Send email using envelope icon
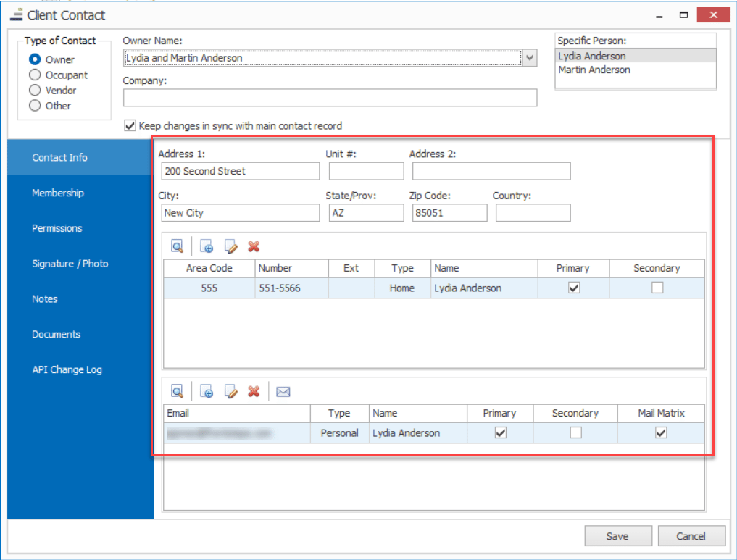This screenshot has width=737, height=560. [x=283, y=391]
